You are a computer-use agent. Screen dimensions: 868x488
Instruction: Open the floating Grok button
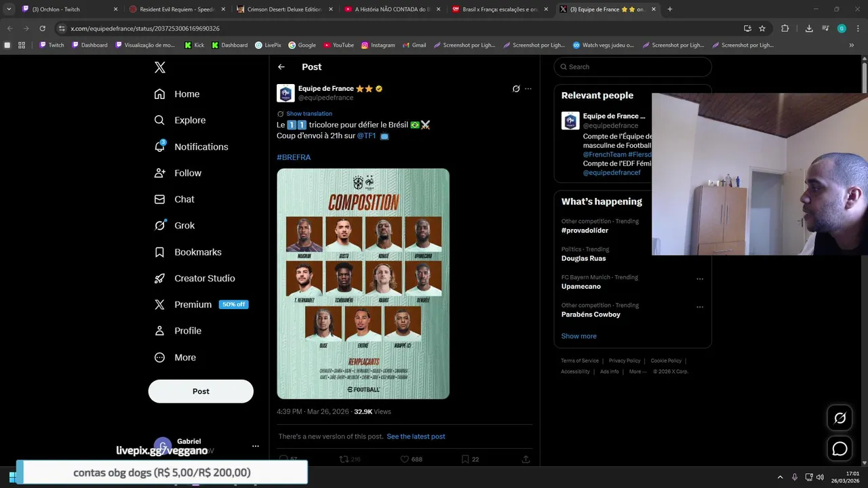[x=840, y=418]
